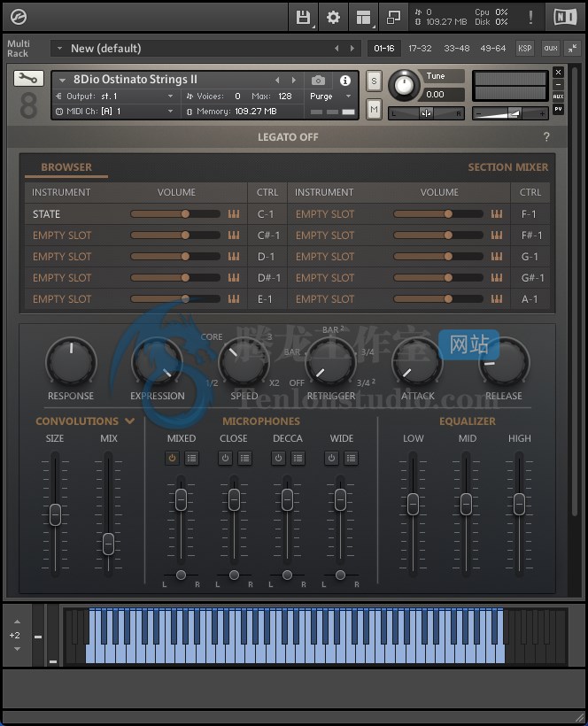Click the save disk icon
Image resolution: width=588 pixels, height=726 pixels.
303,18
